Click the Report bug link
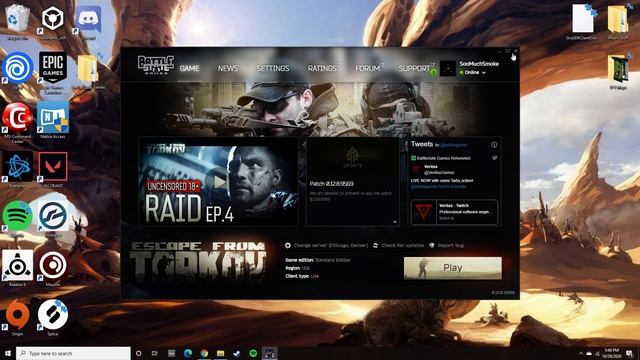Screen dimensions: 640x360 pyautogui.click(x=451, y=245)
